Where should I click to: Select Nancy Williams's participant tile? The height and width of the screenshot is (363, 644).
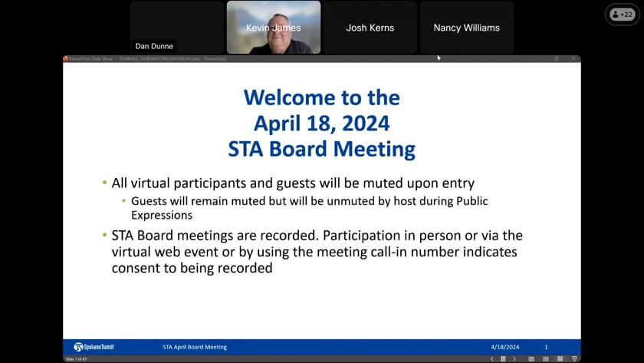coord(467,27)
